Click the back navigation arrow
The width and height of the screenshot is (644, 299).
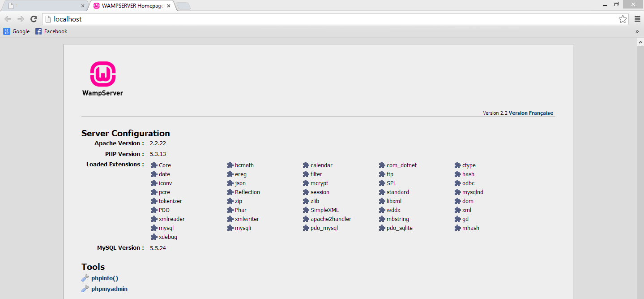(8, 19)
